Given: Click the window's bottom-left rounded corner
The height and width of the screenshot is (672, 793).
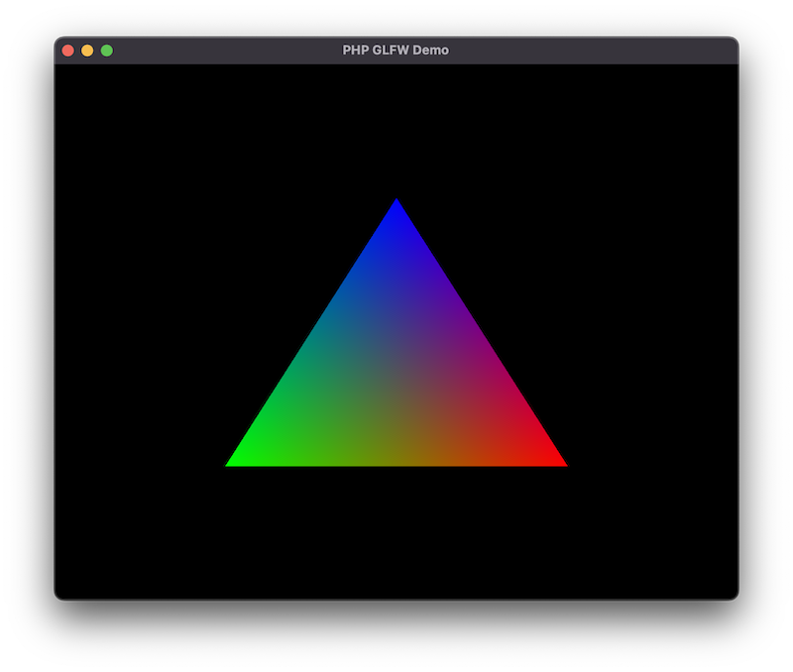Looking at the screenshot, I should click(57, 597).
